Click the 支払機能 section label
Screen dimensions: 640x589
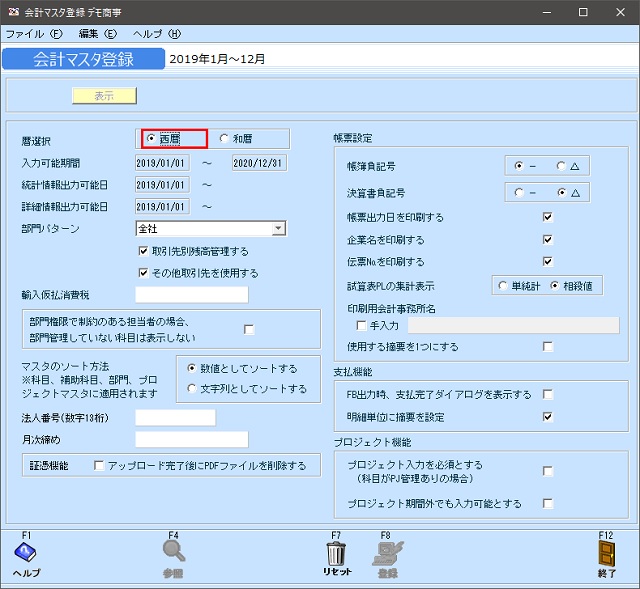coord(353,371)
